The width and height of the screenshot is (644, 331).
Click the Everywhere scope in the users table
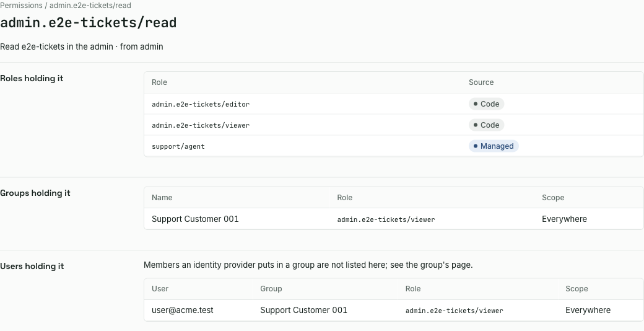(588, 310)
